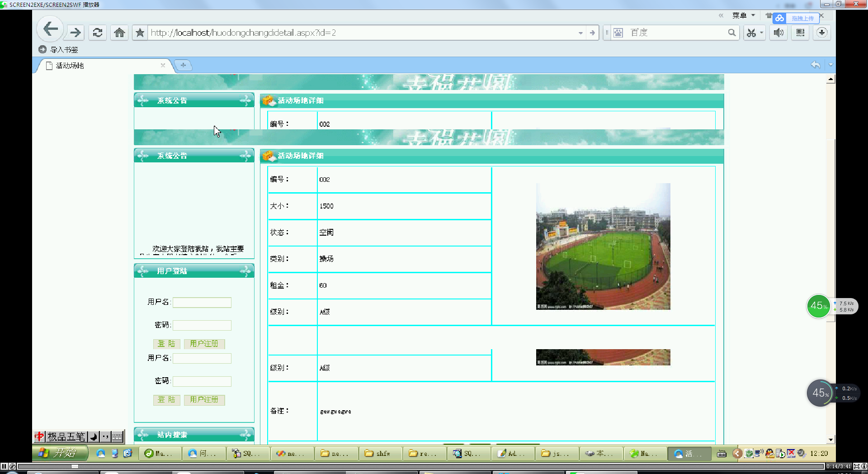Click the upper green 45% speed ball

click(x=818, y=306)
